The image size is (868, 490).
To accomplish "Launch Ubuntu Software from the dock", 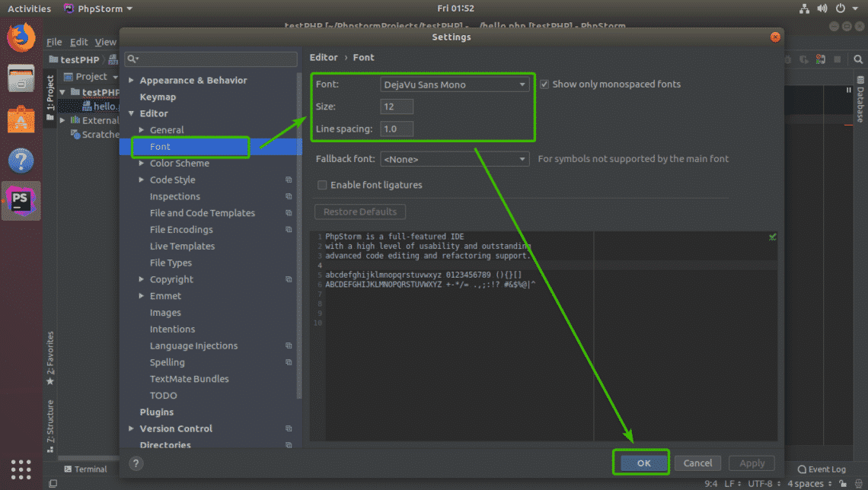I will pyautogui.click(x=21, y=119).
